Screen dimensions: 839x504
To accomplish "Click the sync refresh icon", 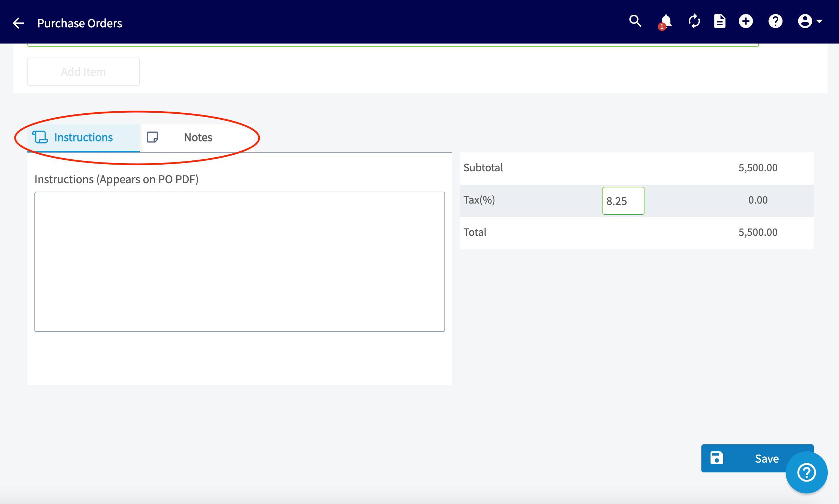I will point(694,21).
